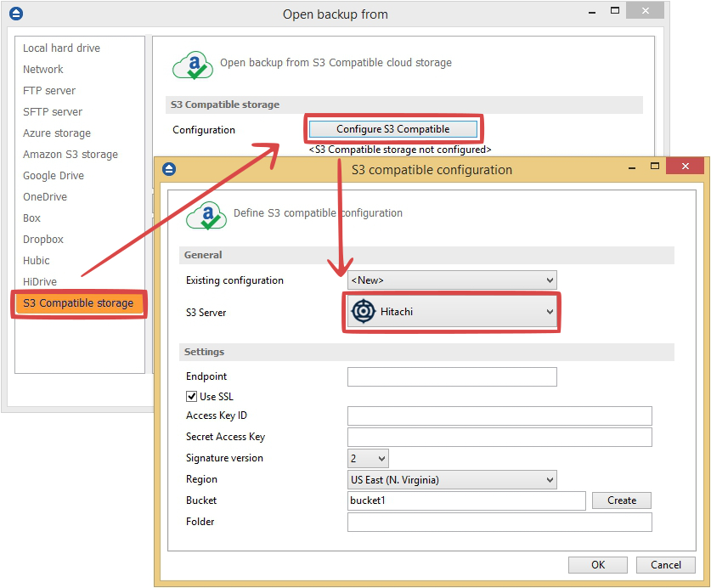Click the 'General' section header

click(203, 255)
